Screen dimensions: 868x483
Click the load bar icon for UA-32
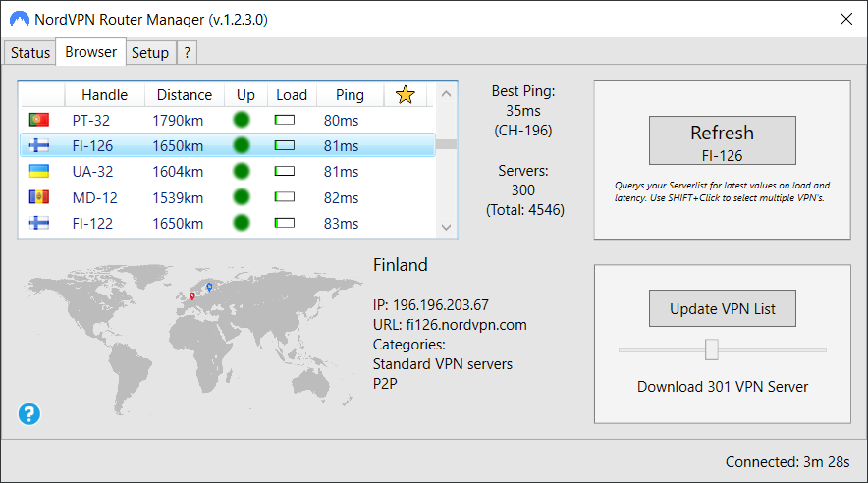point(285,171)
